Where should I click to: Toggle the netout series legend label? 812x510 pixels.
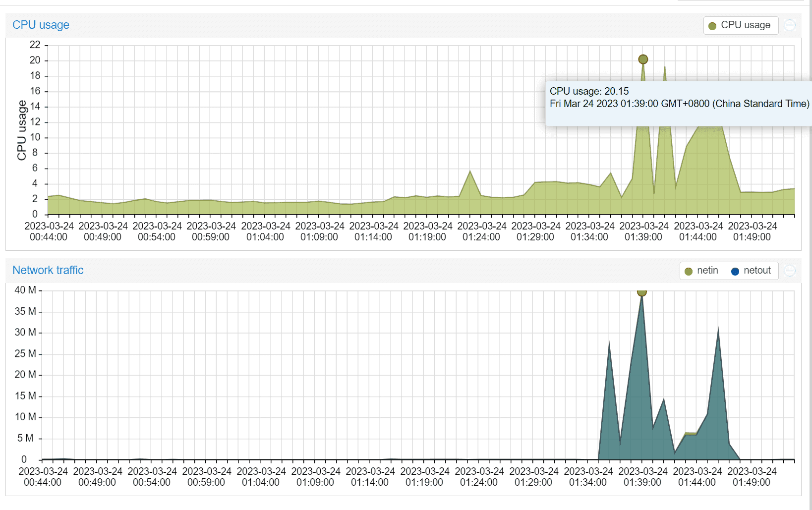tap(757, 271)
